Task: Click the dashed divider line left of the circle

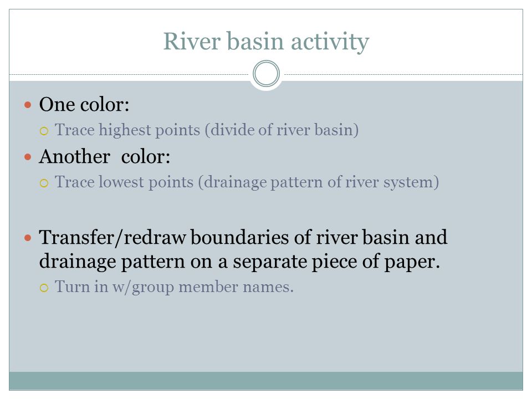Action: 129,74
